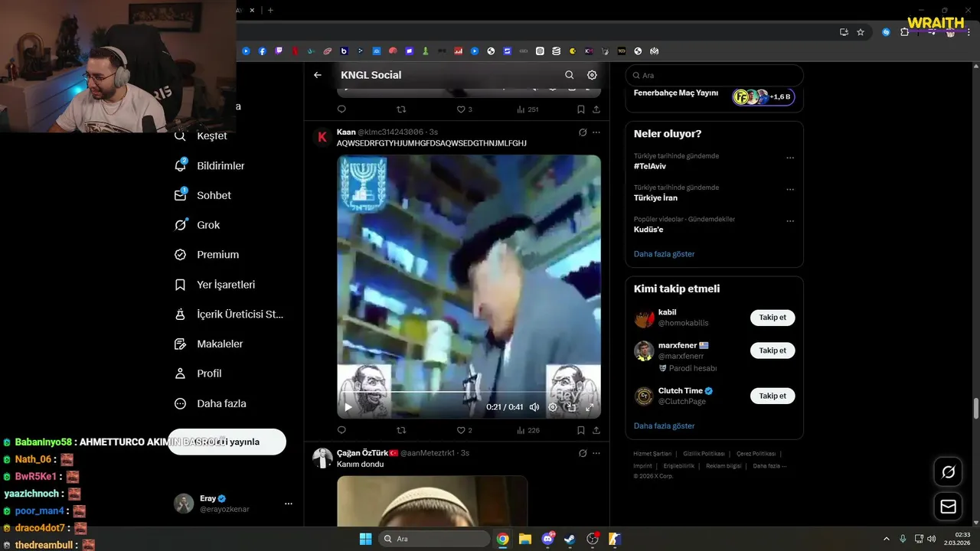
Task: Enter fullscreen for the video
Action: point(590,407)
